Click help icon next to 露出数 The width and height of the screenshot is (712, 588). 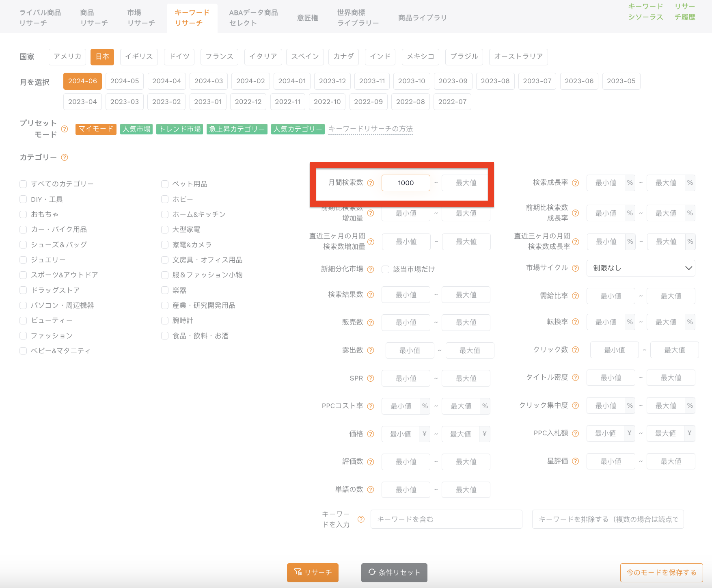371,350
